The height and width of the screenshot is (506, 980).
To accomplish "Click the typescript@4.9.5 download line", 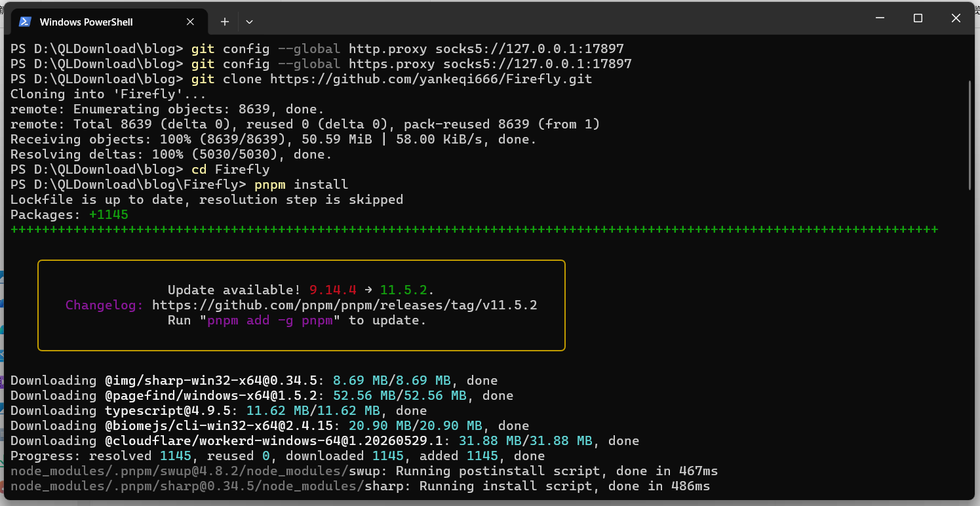I will (x=219, y=411).
